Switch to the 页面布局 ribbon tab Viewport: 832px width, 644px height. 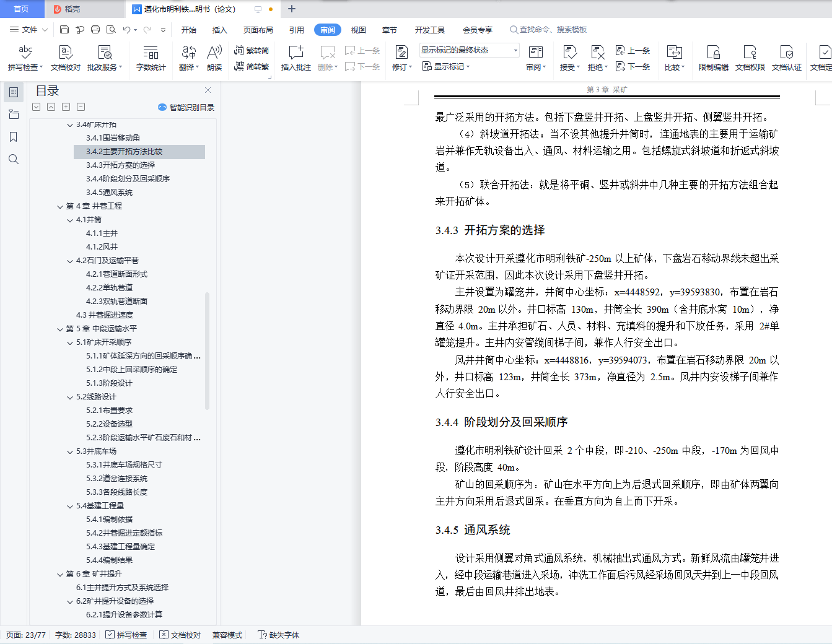click(258, 30)
